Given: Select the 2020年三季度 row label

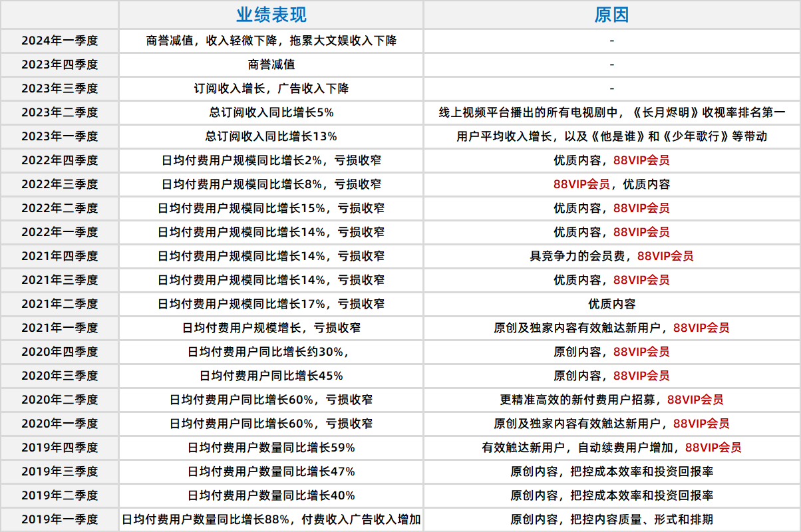Looking at the screenshot, I should coord(60,376).
